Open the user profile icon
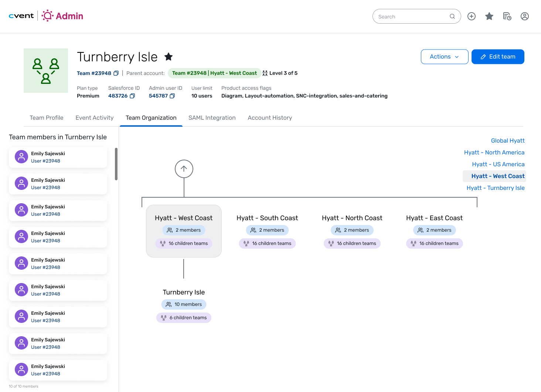This screenshot has width=541, height=392. pos(525,16)
